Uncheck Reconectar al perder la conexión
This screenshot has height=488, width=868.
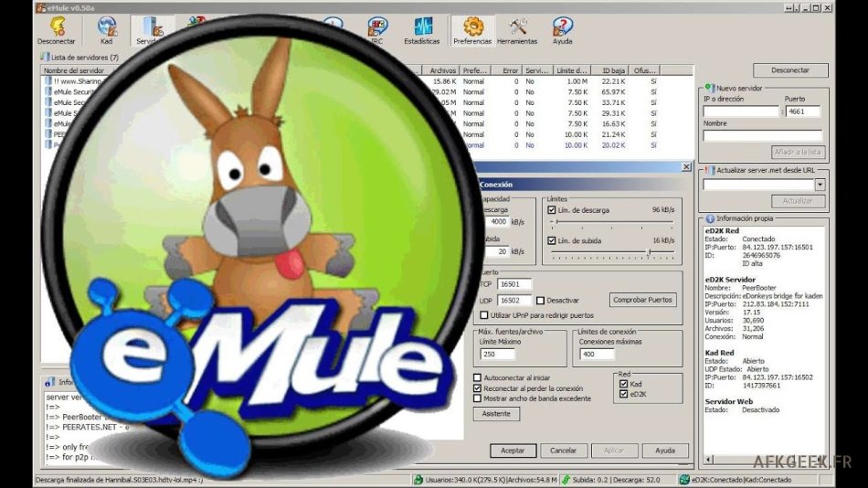(477, 388)
